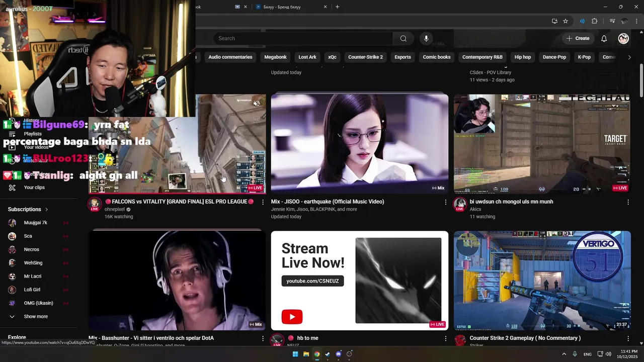Screen dimensions: 644x362
Task: Select the Counter-Strike 2 chip
Action: [365, 57]
